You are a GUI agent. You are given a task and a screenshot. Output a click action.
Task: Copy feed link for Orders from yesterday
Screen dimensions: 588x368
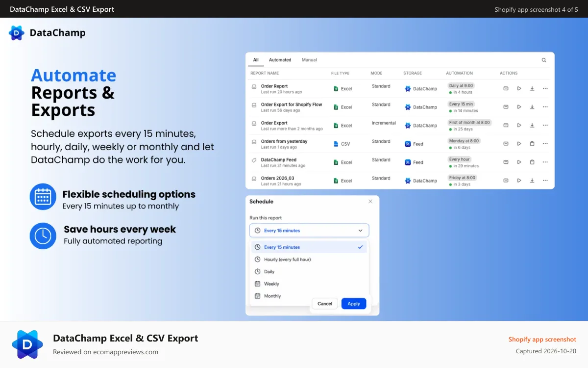coord(532,144)
